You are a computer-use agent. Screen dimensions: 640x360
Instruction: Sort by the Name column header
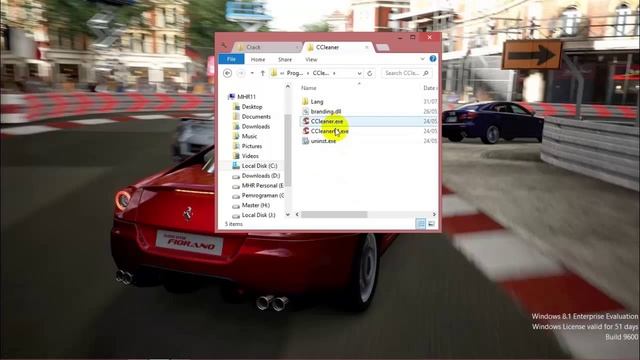pos(309,88)
